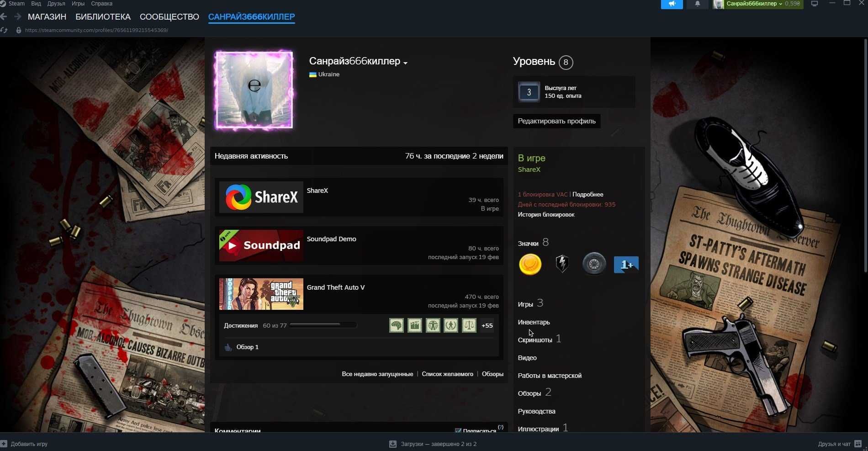Open Видео link

coord(527,358)
